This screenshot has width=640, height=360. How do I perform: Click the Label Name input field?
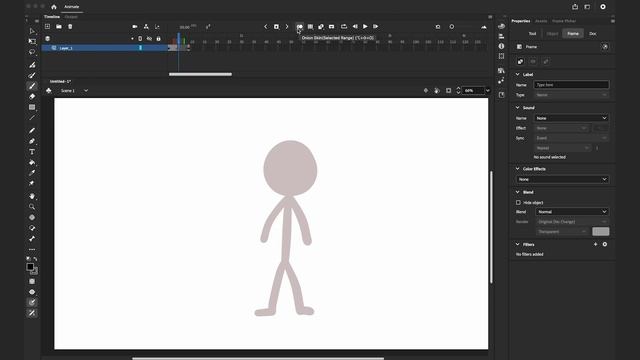(x=571, y=84)
